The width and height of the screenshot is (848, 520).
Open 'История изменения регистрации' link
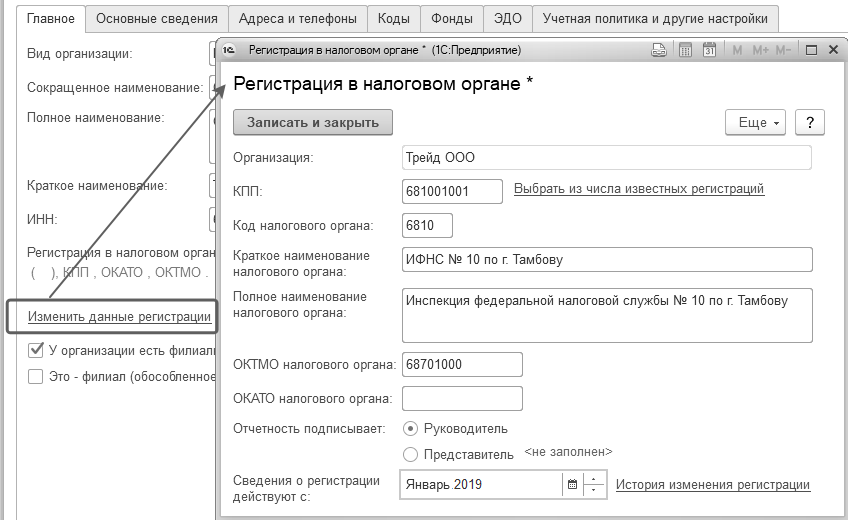(713, 485)
